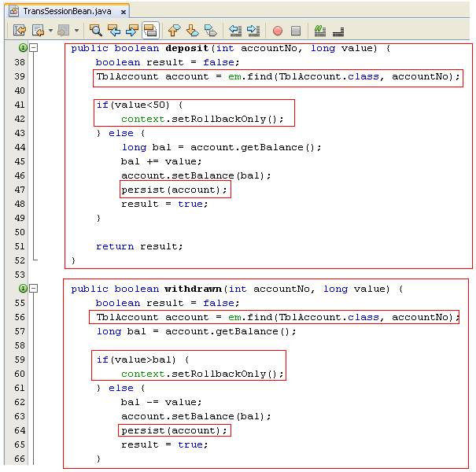
Task: Go to next bookmark icon
Action: click(x=193, y=31)
